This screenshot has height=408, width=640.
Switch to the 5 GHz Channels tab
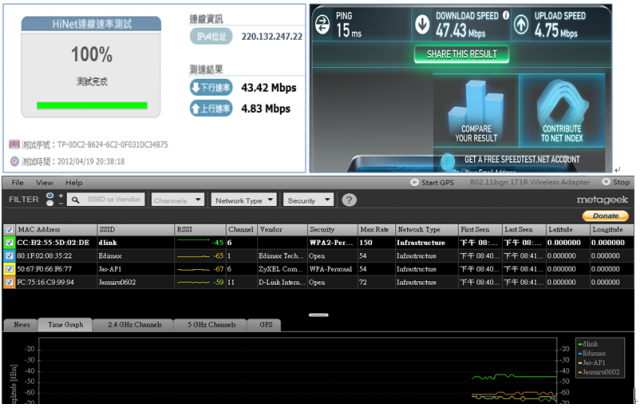pyautogui.click(x=211, y=325)
